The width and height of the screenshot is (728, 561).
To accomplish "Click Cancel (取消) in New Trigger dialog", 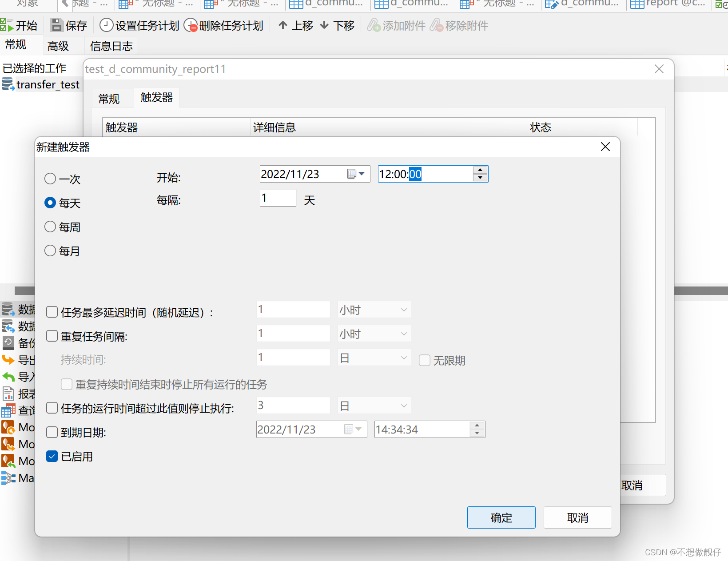I will coord(577,517).
